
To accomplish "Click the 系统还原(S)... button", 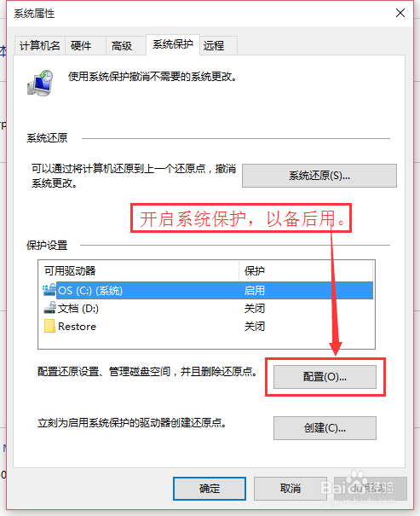I will pos(319,176).
